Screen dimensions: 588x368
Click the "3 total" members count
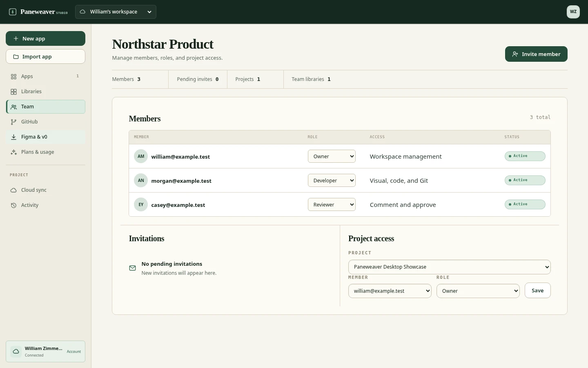pos(540,117)
